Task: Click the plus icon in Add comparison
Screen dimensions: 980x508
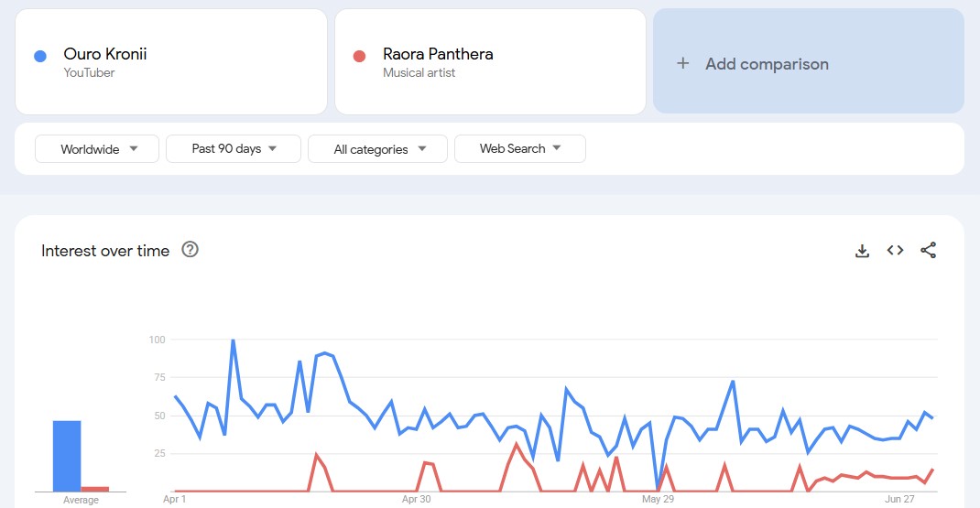Action: (x=683, y=63)
